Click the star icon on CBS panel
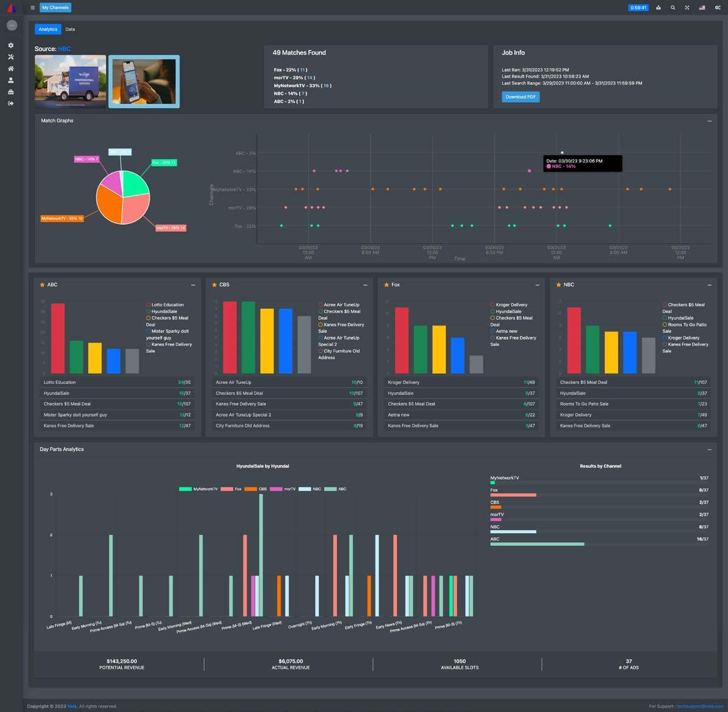The image size is (728, 712). [x=214, y=285]
